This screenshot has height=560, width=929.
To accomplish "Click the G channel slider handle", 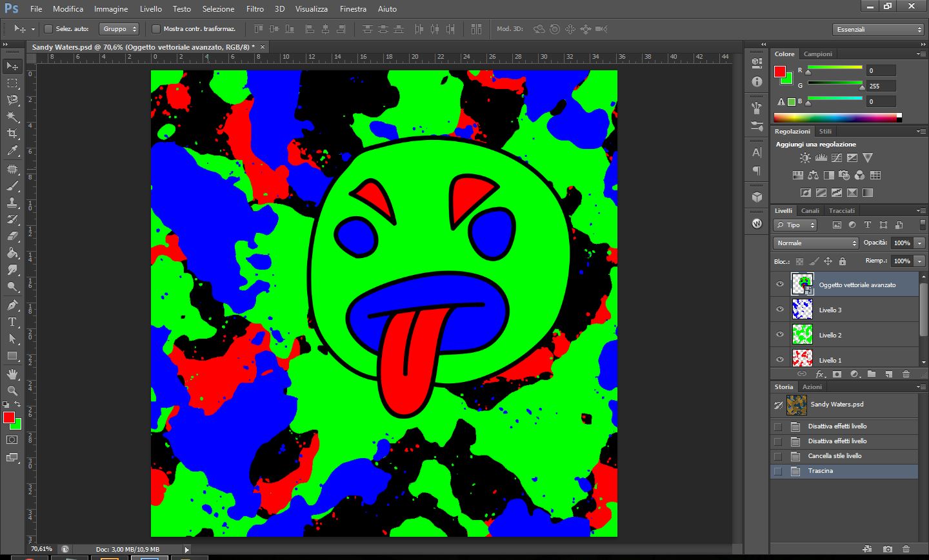I will pyautogui.click(x=861, y=87).
